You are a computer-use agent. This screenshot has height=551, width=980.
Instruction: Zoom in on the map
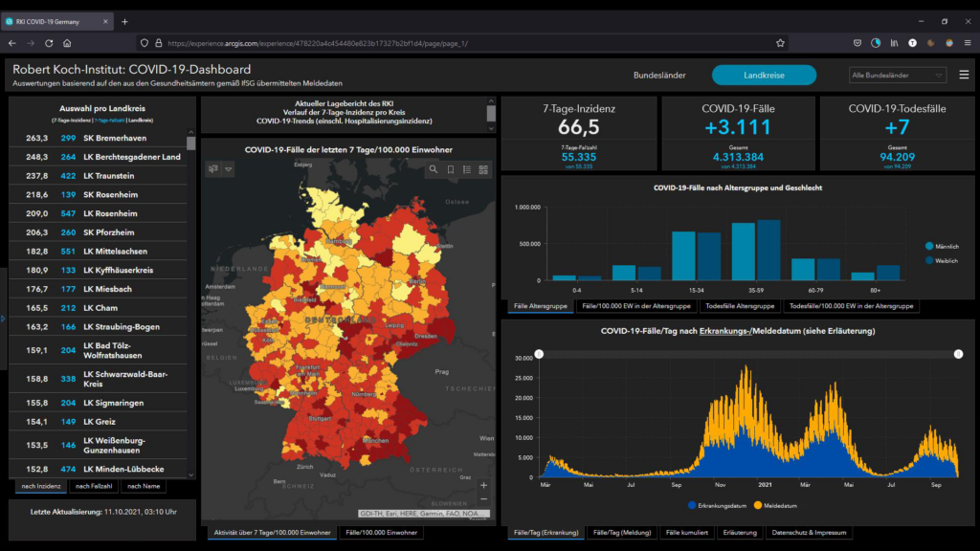coord(483,485)
